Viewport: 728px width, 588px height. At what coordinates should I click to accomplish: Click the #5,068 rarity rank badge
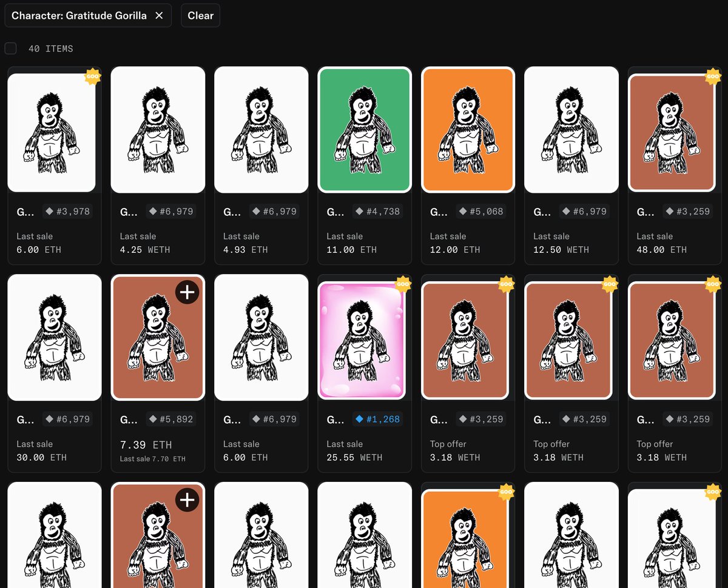click(x=481, y=212)
